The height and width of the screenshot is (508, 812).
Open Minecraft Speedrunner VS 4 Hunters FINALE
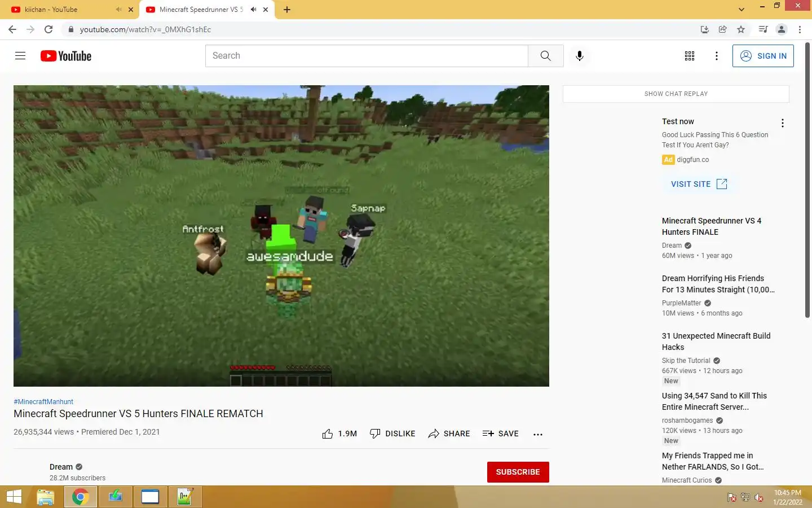pyautogui.click(x=712, y=226)
